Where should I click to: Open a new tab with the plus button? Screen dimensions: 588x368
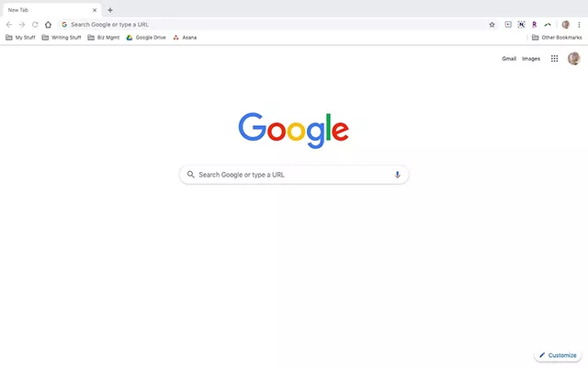[x=110, y=10]
